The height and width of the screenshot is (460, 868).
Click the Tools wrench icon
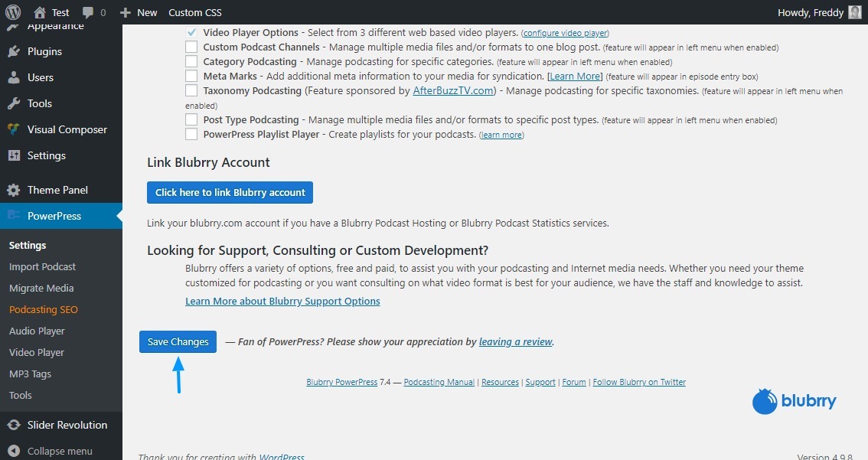[14, 103]
